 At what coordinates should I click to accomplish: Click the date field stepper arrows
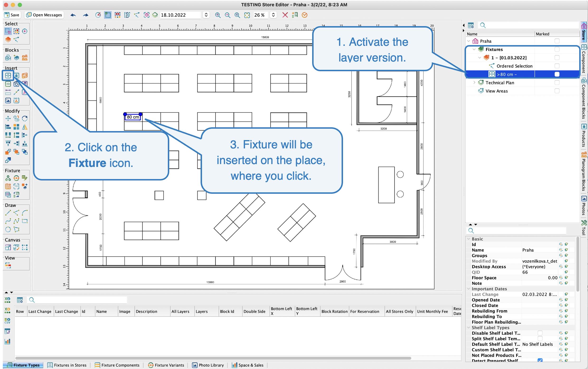coord(206,15)
